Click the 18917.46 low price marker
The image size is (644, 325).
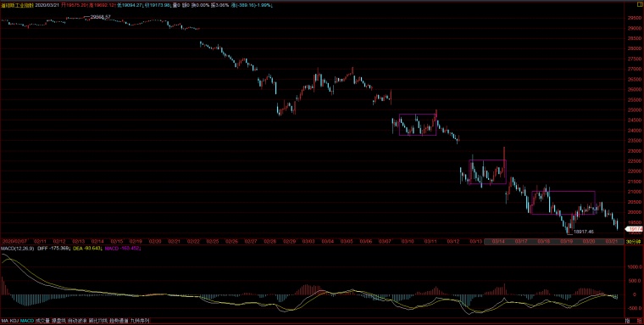pyautogui.click(x=583, y=232)
